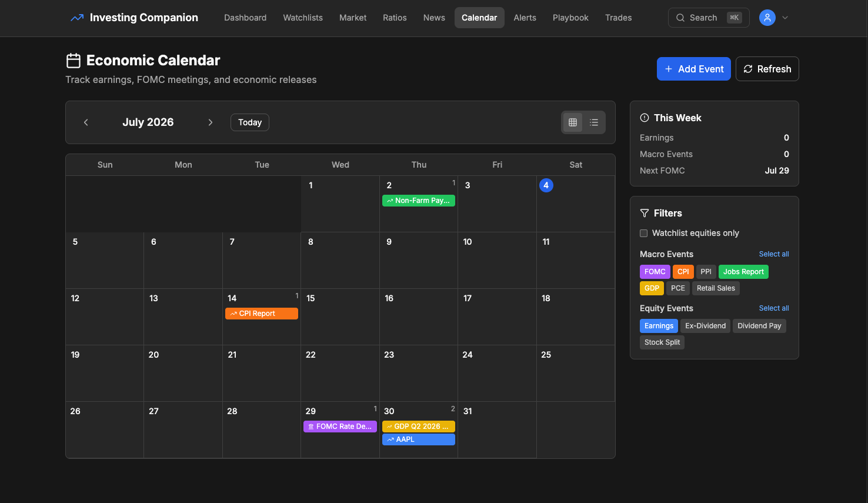The image size is (868, 503).
Task: Open the Playbook nav item
Action: click(570, 18)
